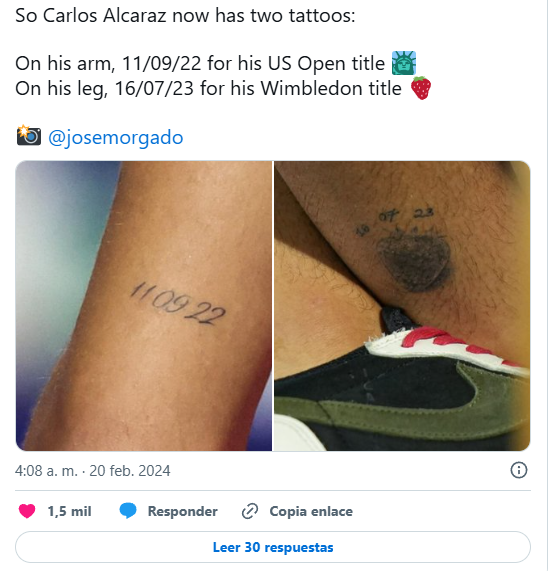
Task: Open Leer 30 respuestas button
Action: click(x=273, y=547)
